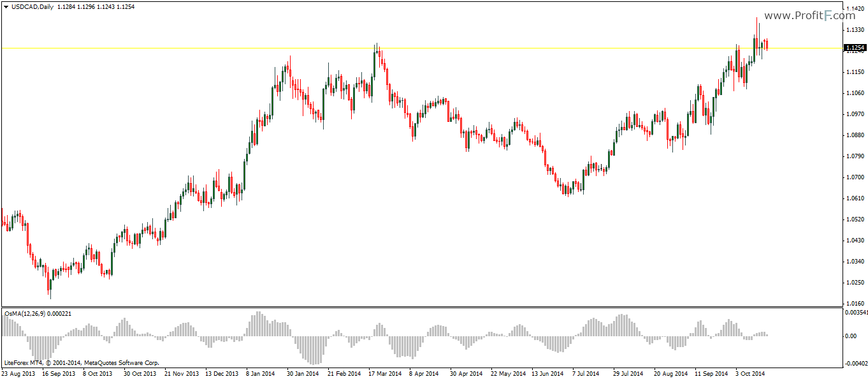The image size is (868, 379).
Task: Click the 1.0430 price axis label
Action: tap(855, 241)
